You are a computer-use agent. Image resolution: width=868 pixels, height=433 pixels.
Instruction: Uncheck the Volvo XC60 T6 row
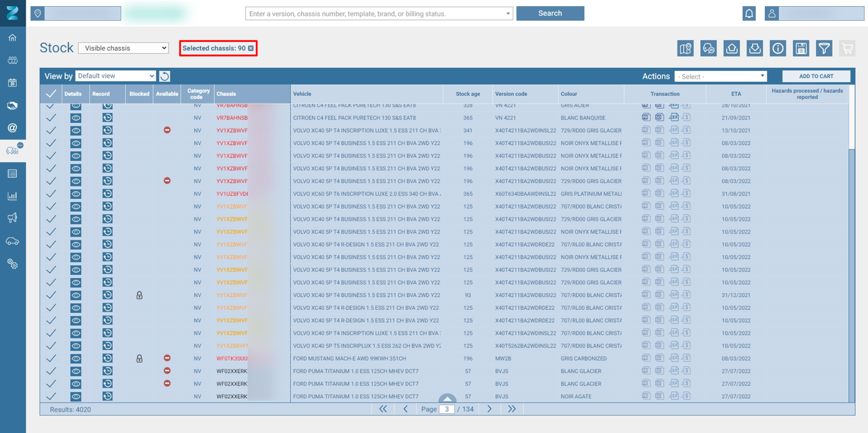click(51, 194)
